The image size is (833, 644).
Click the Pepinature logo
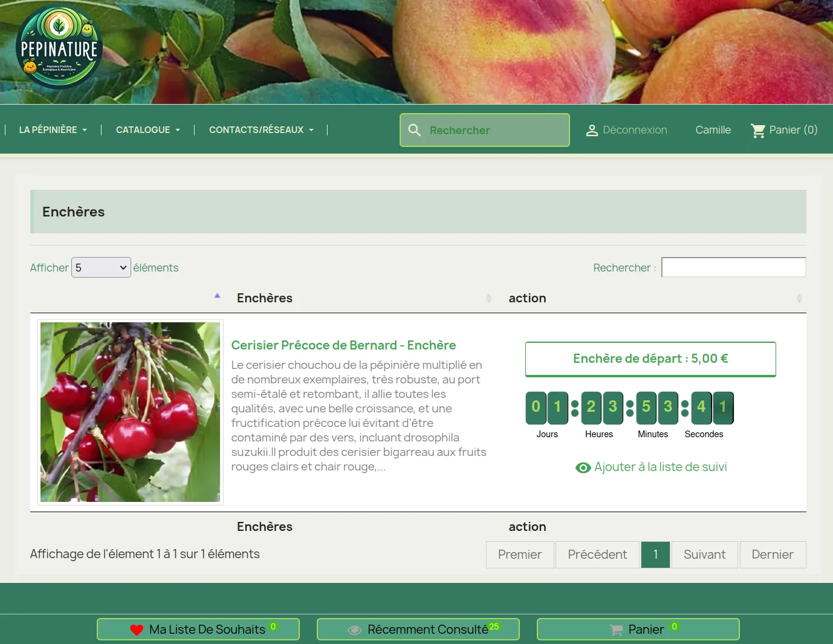point(59,48)
